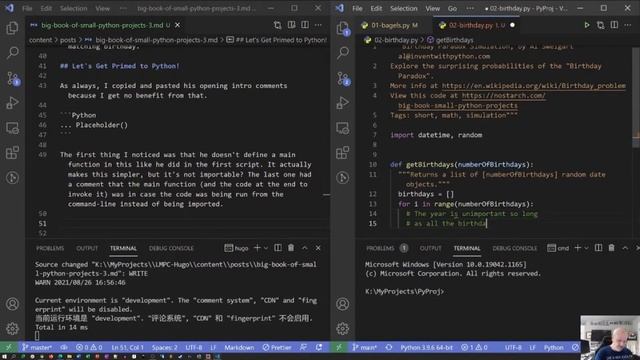Open Accounts in the left window's activity bar
Image resolution: width=640 pixels, height=360 pixels.
coord(12,304)
